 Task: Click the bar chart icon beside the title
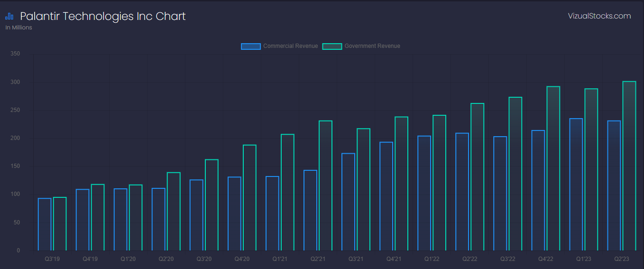[9, 17]
